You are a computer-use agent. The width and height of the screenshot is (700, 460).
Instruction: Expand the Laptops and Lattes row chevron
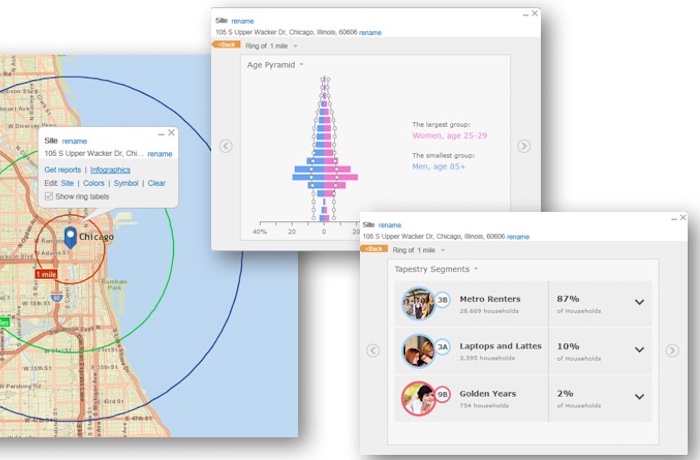tap(639, 350)
